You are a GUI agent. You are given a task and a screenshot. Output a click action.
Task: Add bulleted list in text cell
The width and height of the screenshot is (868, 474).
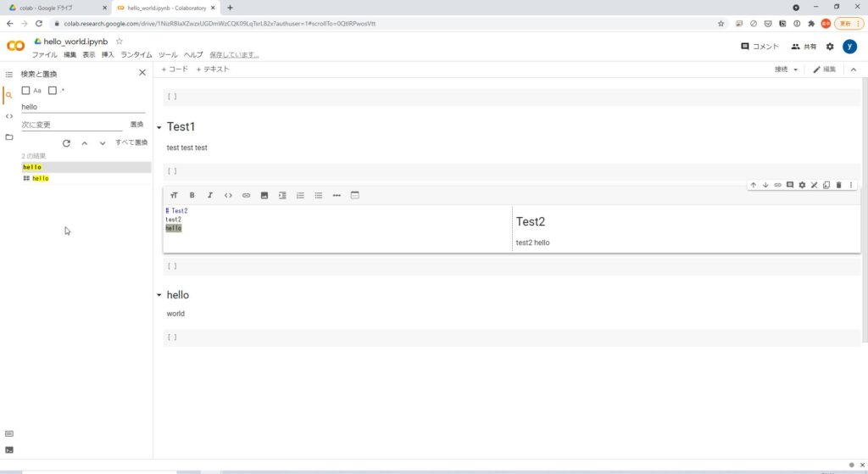coord(319,196)
